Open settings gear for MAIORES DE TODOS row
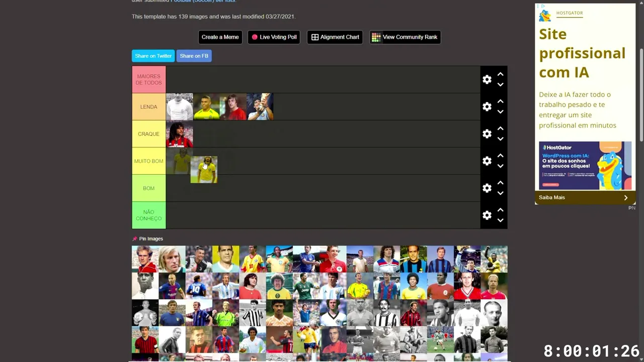Image resolution: width=644 pixels, height=362 pixels. tap(487, 79)
